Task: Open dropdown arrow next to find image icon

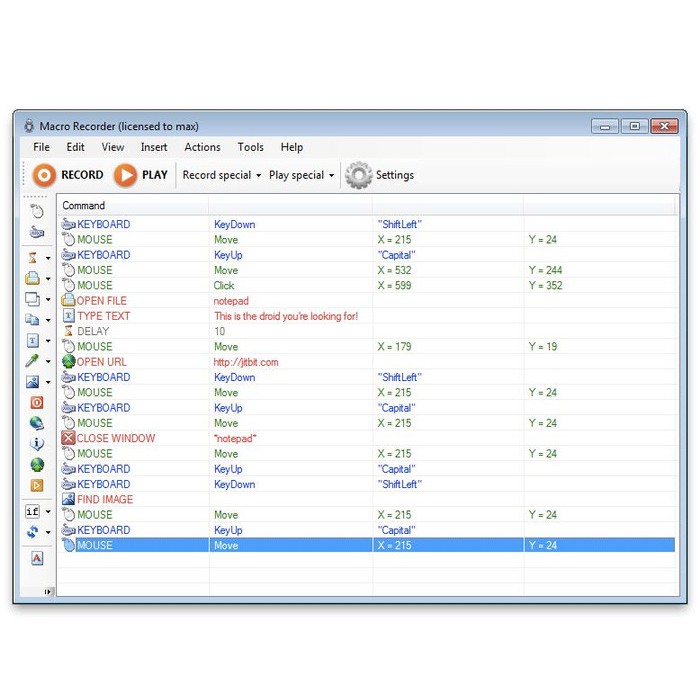Action: (48, 382)
